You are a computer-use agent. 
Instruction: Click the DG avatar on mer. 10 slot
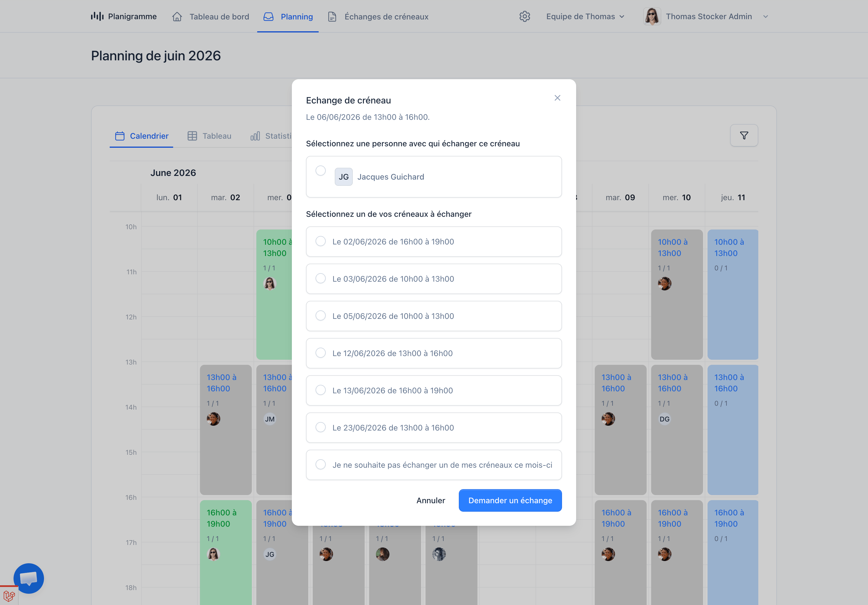pos(665,419)
